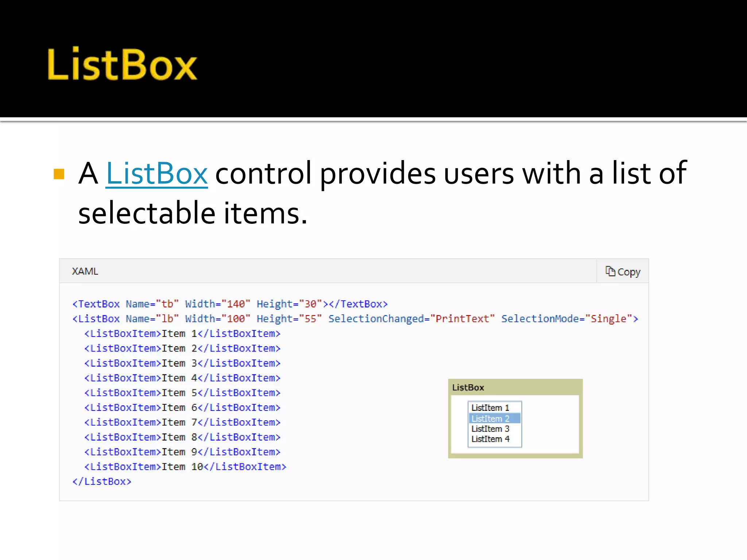Select the XAML tab label
747x560 pixels.
pos(85,271)
